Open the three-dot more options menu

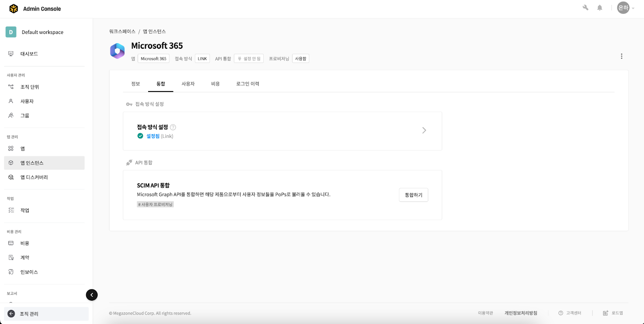coord(621,56)
